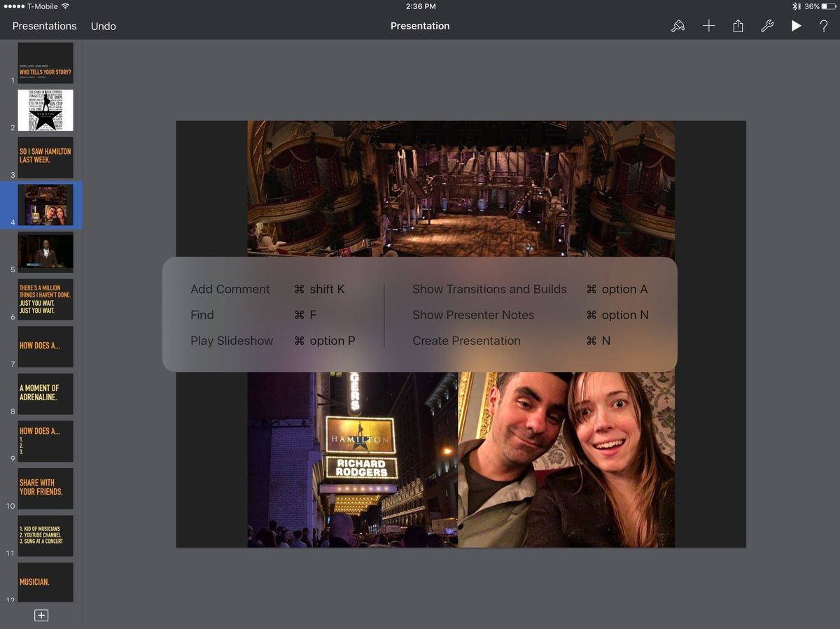Select Show Presenter Notes

tap(473, 315)
